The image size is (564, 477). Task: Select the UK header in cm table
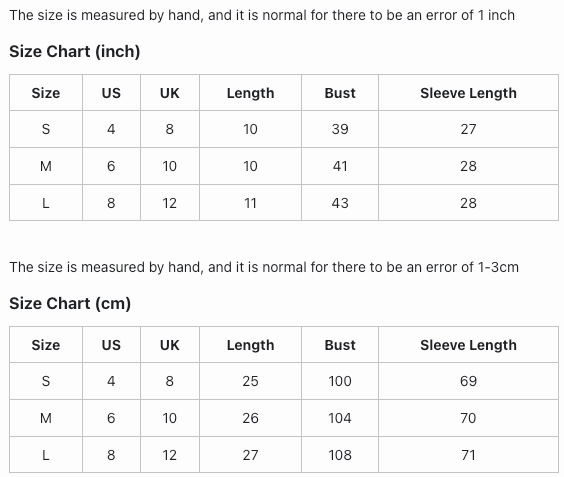pos(170,345)
